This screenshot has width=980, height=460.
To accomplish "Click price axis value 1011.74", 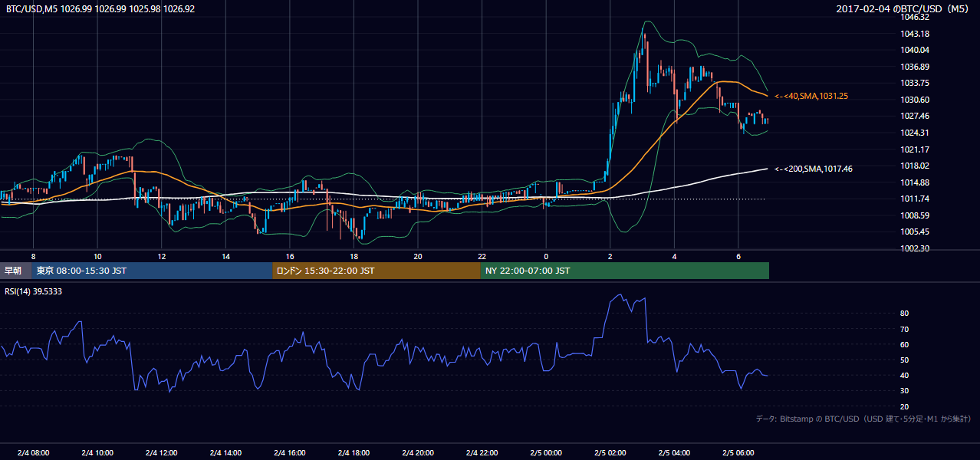I will (x=916, y=199).
